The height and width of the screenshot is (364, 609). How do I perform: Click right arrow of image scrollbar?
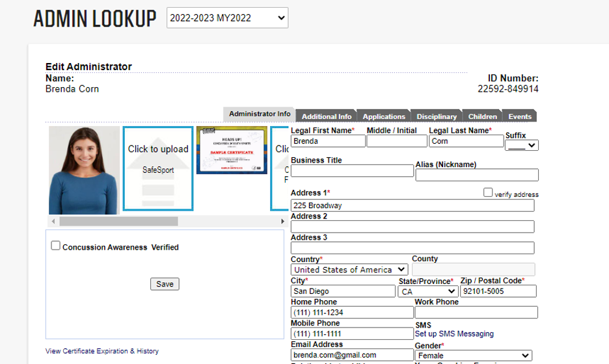click(x=282, y=221)
